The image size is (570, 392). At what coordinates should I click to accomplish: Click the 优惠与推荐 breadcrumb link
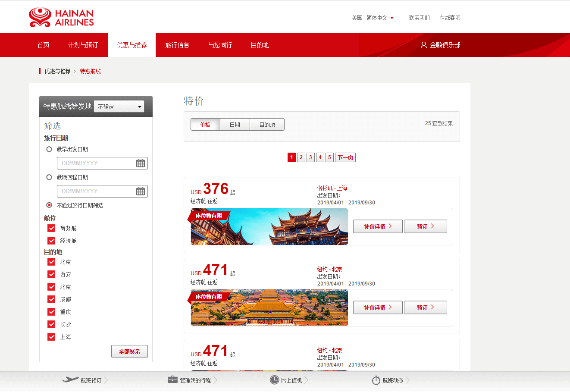[57, 71]
